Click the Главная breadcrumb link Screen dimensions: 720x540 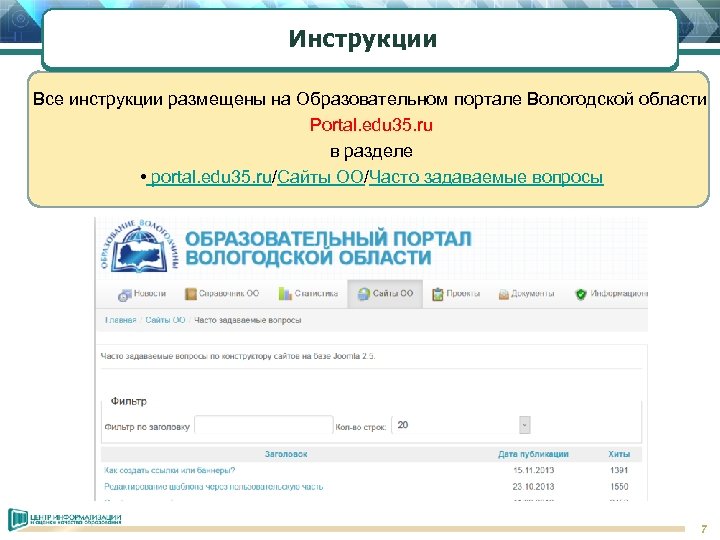pyautogui.click(x=120, y=320)
